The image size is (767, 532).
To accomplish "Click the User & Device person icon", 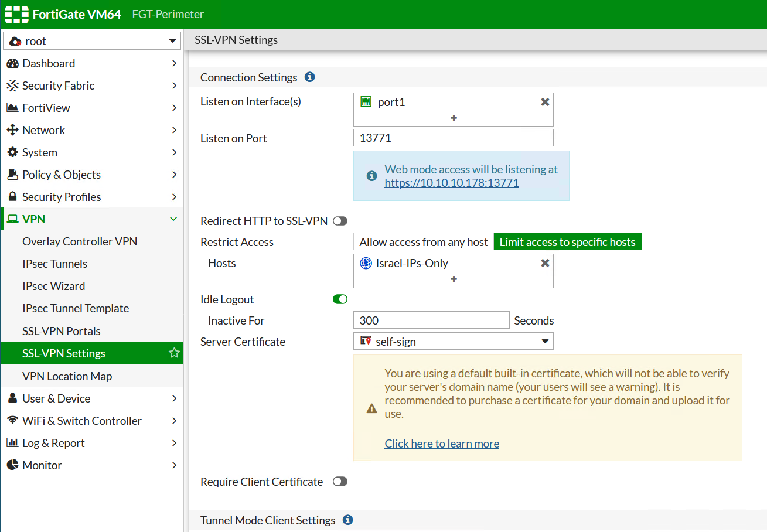I will pos(12,398).
